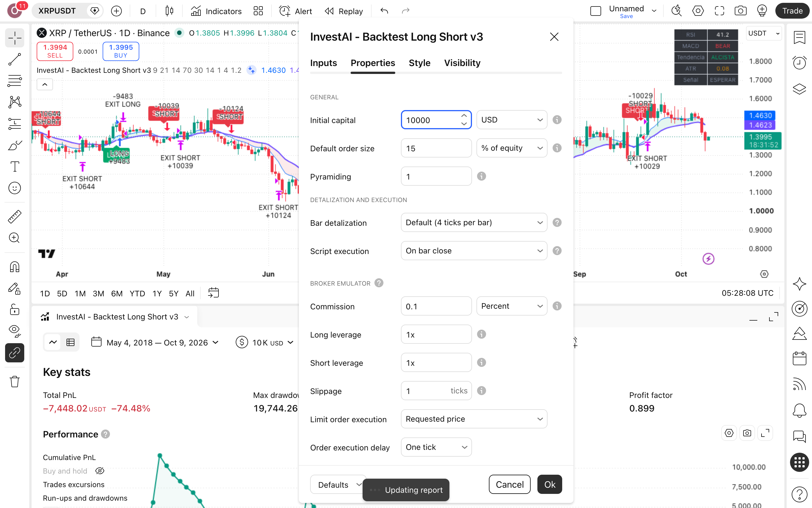
Task: Open the Alerts clock panel in right sidebar
Action: click(x=799, y=62)
